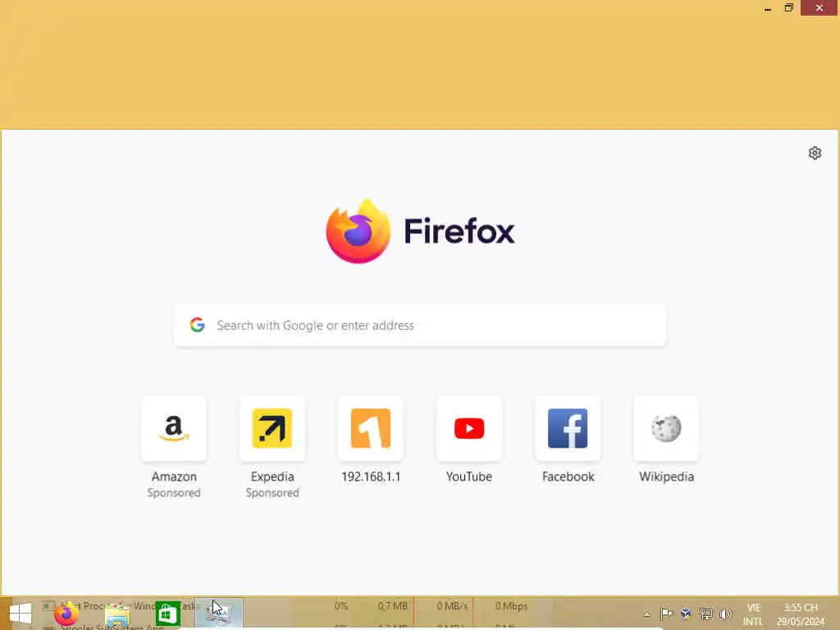Image resolution: width=840 pixels, height=630 pixels.
Task: Click the Facebook text label
Action: click(x=568, y=477)
